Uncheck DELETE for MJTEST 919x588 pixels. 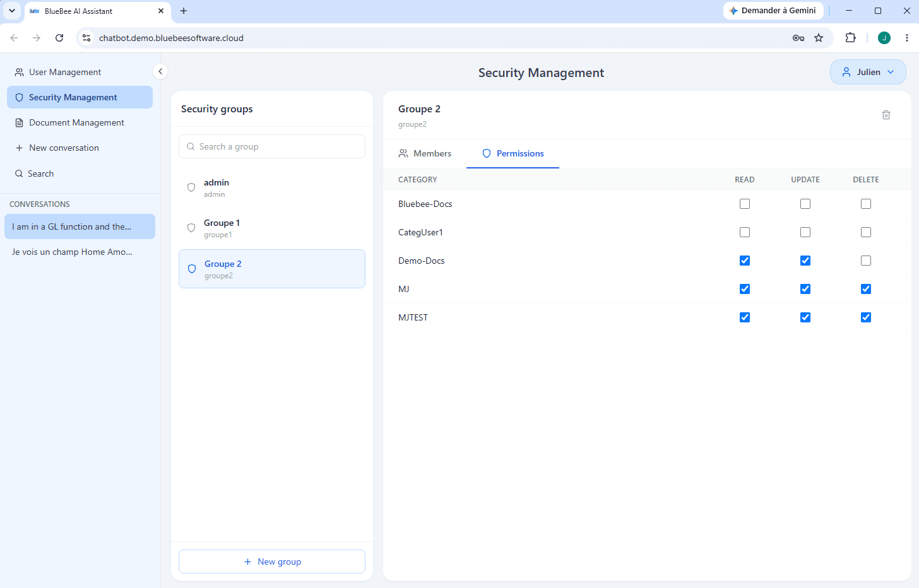tap(866, 317)
